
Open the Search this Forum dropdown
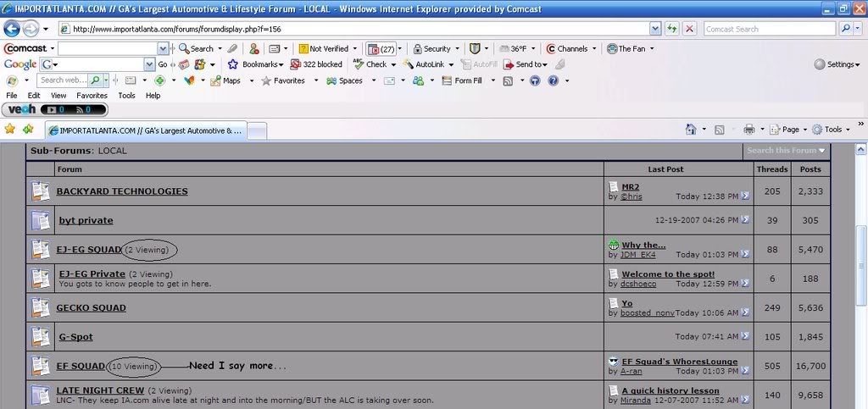point(785,151)
